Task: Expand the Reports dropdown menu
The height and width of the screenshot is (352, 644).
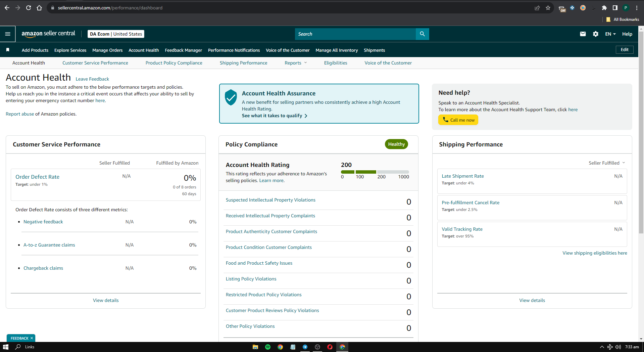Action: 296,63
